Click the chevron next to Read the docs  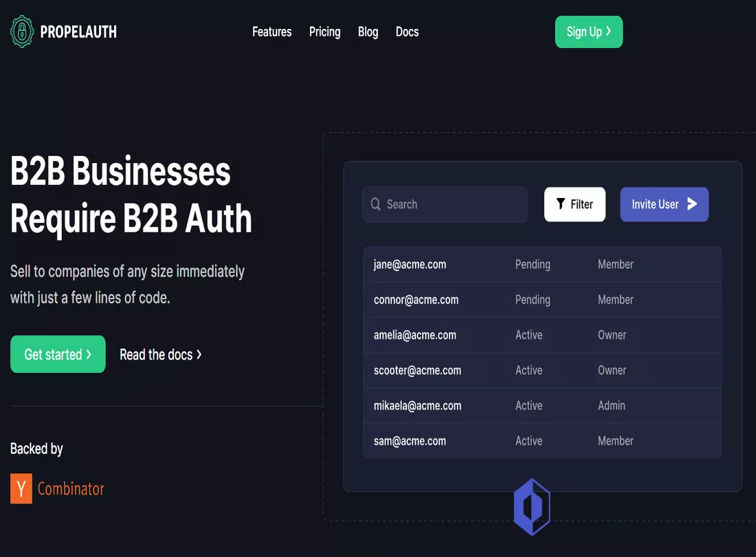point(199,354)
